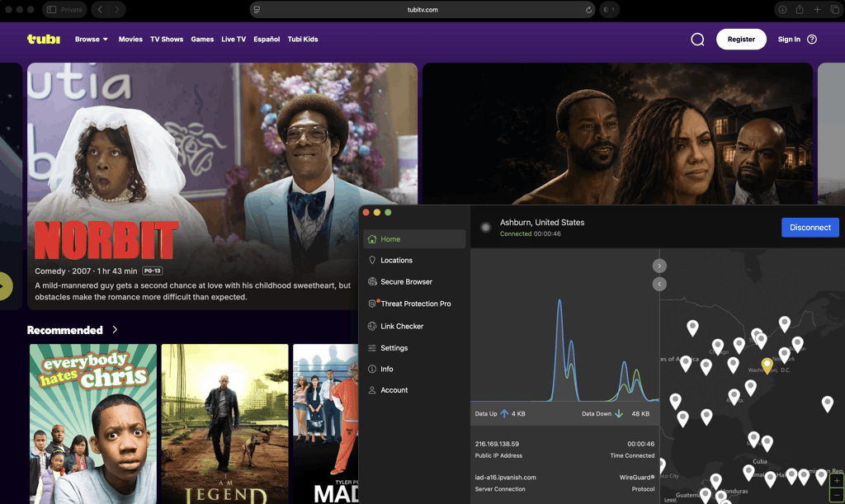Click the page reader icon in address bar
This screenshot has height=504, width=845.
[x=257, y=10]
